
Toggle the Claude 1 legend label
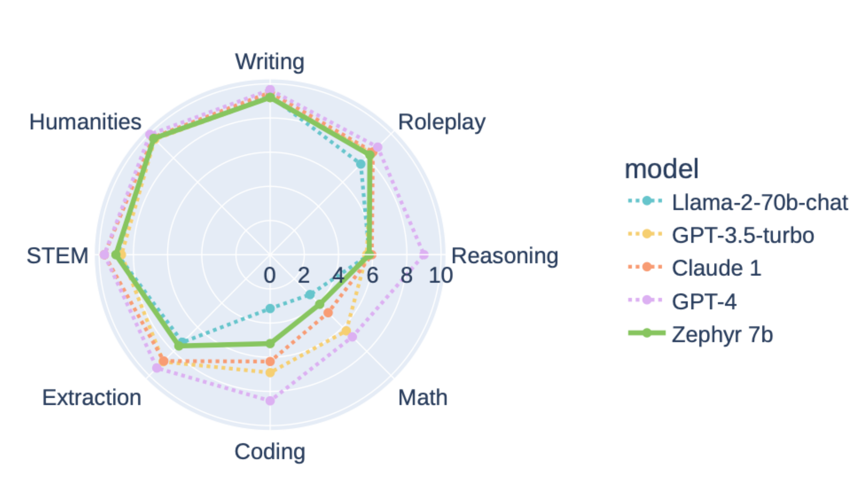(716, 268)
